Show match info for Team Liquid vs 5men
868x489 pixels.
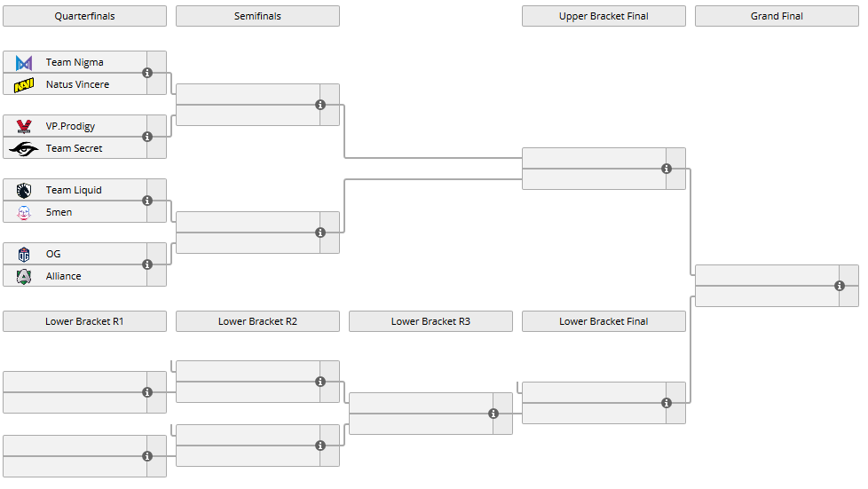147,201
